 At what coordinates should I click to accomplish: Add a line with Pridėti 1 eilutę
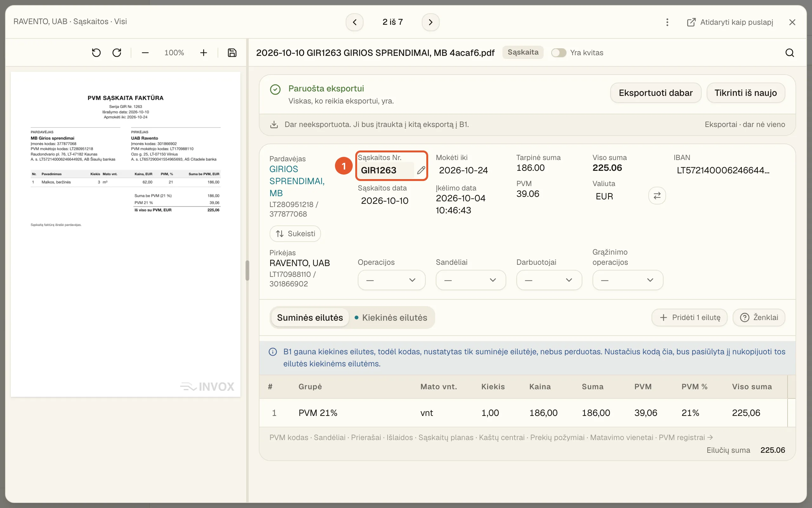tap(690, 317)
